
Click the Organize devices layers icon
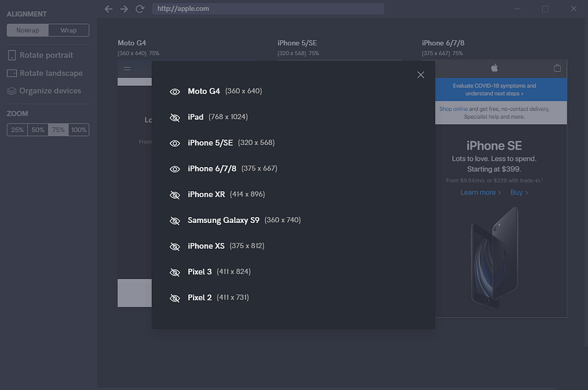click(x=12, y=91)
